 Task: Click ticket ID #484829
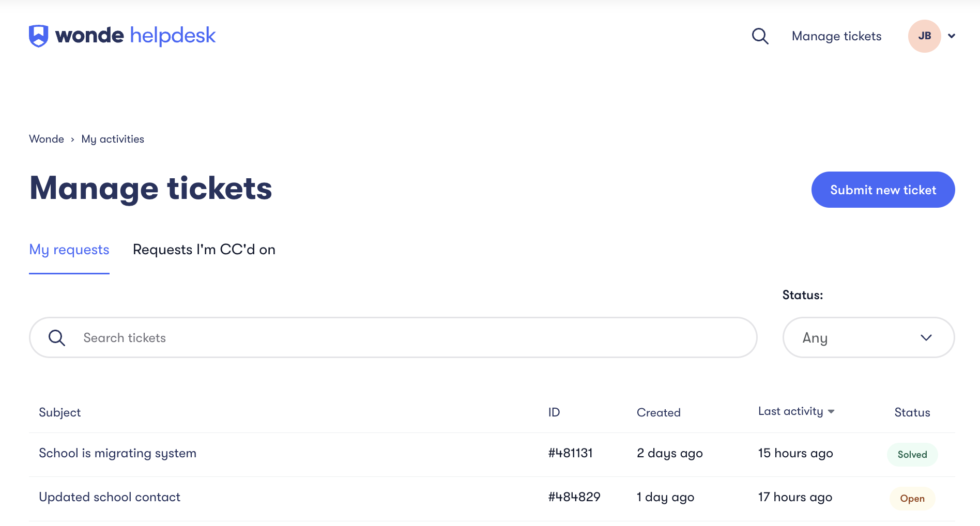[574, 498]
